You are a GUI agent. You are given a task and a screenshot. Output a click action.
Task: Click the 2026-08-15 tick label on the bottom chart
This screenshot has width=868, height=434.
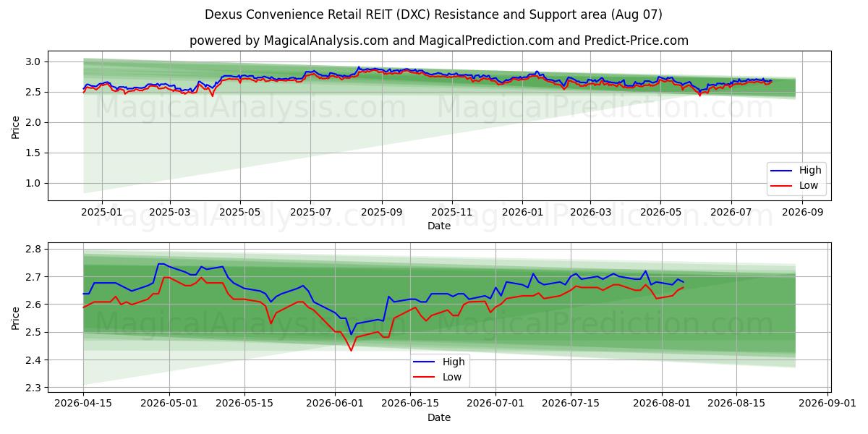coord(736,404)
